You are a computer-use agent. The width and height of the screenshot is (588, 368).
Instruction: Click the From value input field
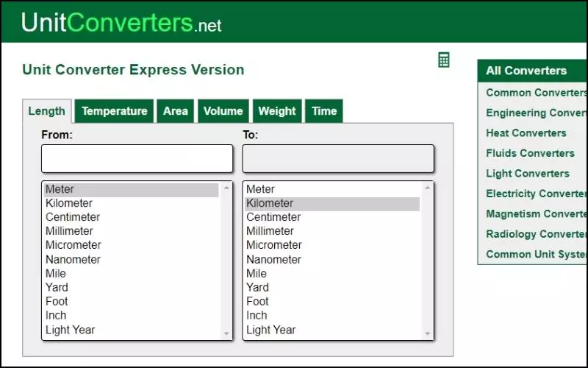137,158
